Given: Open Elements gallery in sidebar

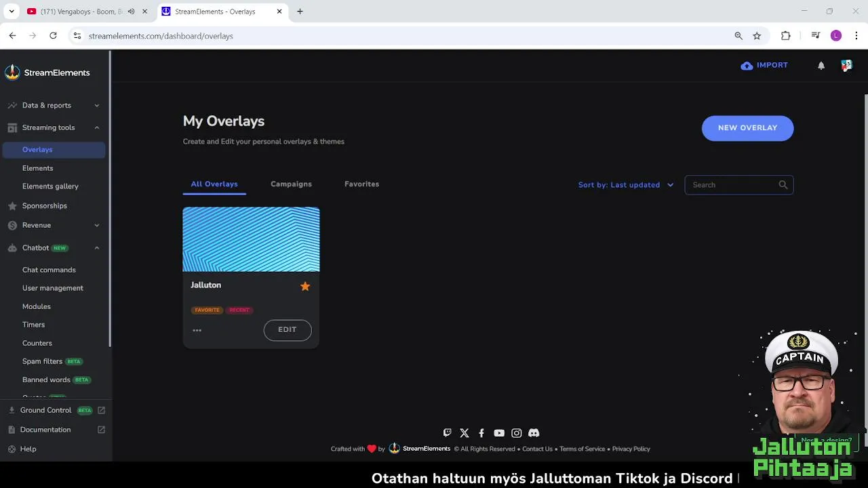Looking at the screenshot, I should [x=50, y=186].
